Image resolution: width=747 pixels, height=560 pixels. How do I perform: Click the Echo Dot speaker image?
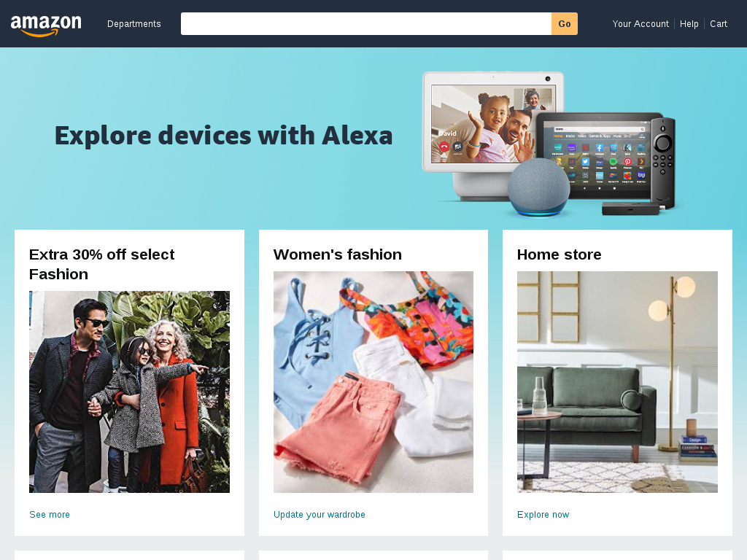point(538,187)
